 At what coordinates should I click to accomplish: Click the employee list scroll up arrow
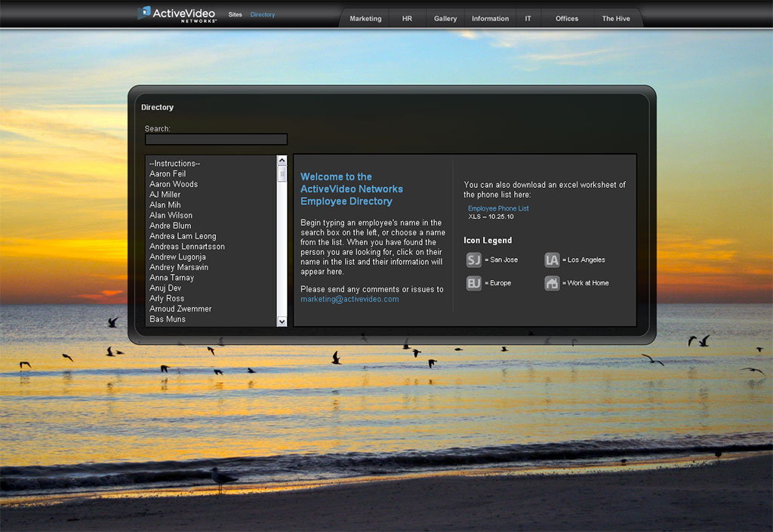(x=282, y=161)
